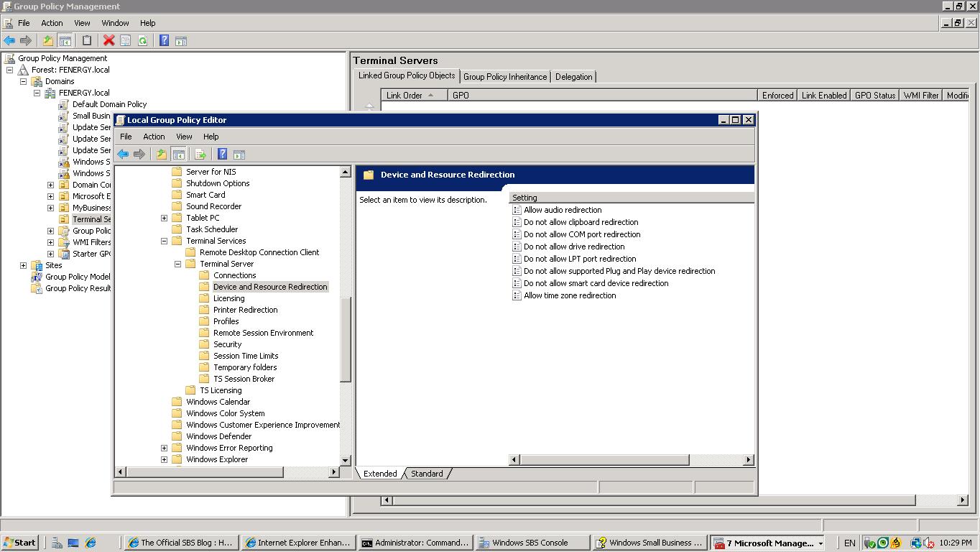Click down arrow on editor tree scrollbar
The image size is (980, 552).
click(345, 460)
